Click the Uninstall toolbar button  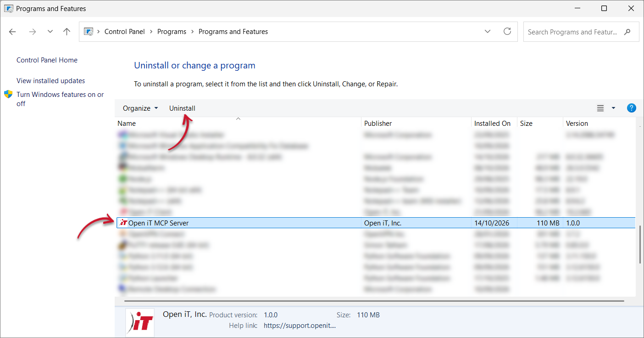(x=182, y=108)
